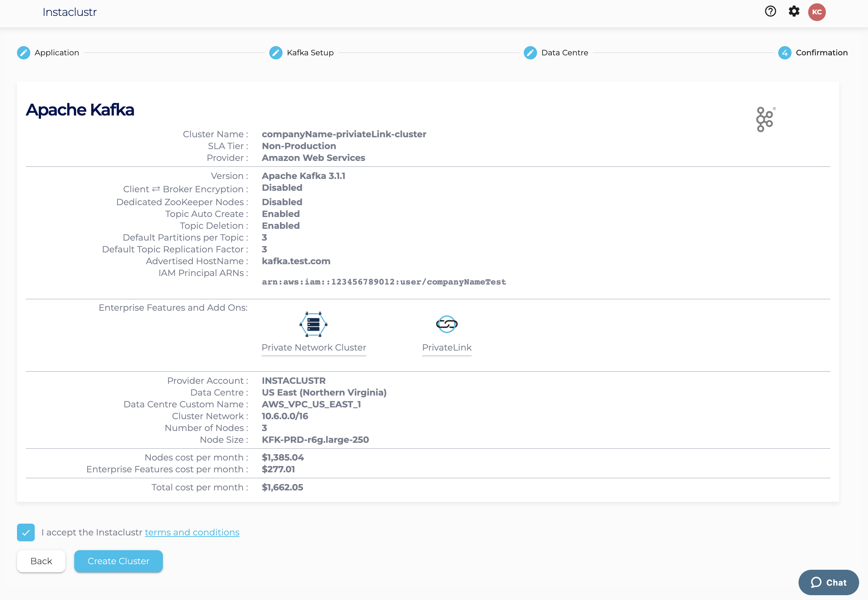Image resolution: width=868 pixels, height=600 pixels.
Task: Uncheck the terms acceptance checkbox
Action: (x=25, y=532)
